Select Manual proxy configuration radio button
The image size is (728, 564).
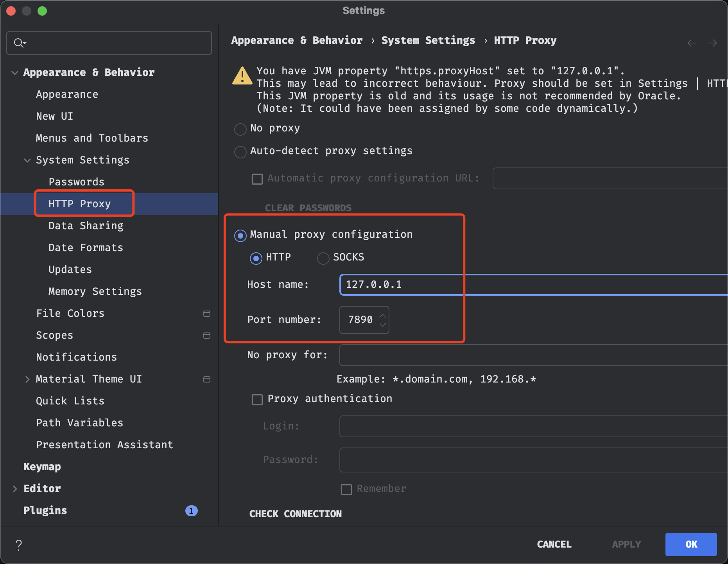[240, 235]
